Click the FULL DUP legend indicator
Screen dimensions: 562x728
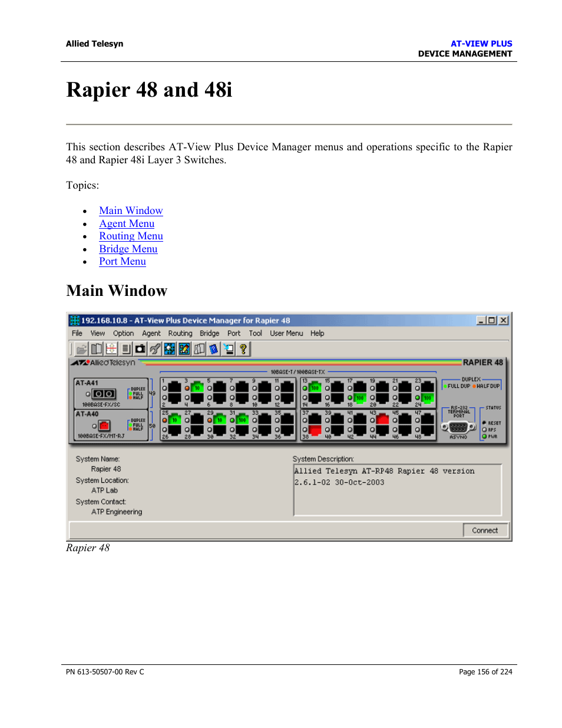(457, 386)
